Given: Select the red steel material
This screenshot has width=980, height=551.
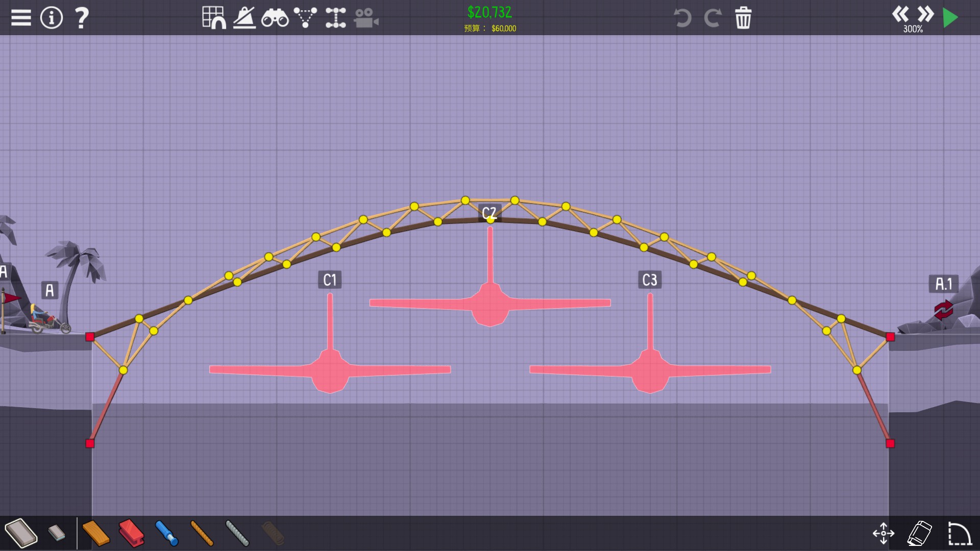Looking at the screenshot, I should (131, 533).
